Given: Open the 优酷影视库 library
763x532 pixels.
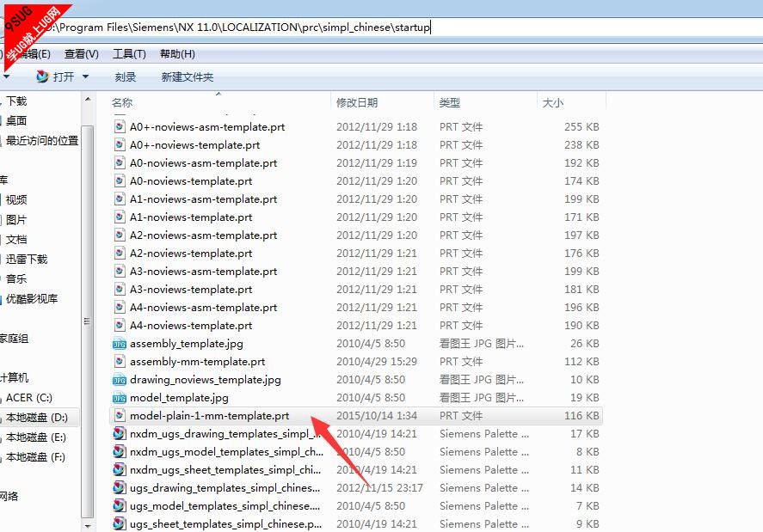Looking at the screenshot, I should click(32, 298).
